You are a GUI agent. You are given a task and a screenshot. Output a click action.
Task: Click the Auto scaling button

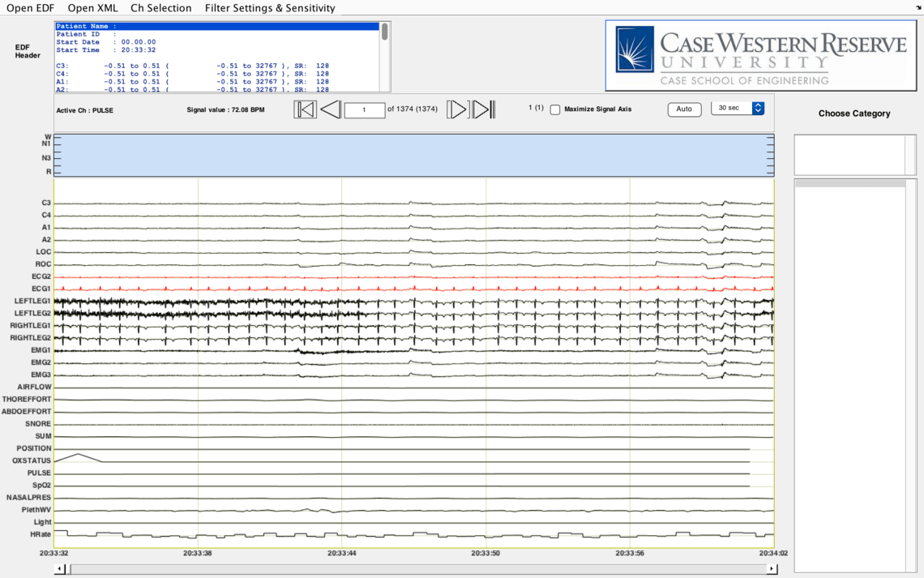click(684, 109)
